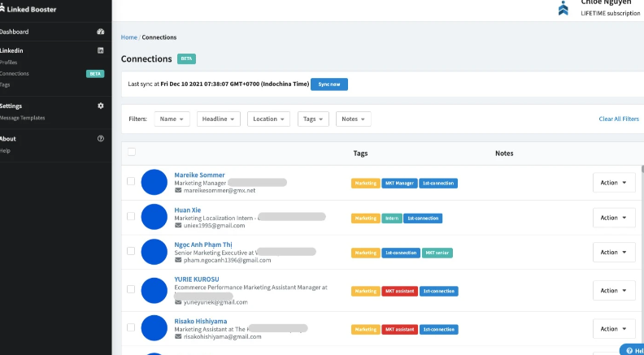This screenshot has height=355, width=644.
Task: Check the box for Risako Hishiyama
Action: point(131,327)
